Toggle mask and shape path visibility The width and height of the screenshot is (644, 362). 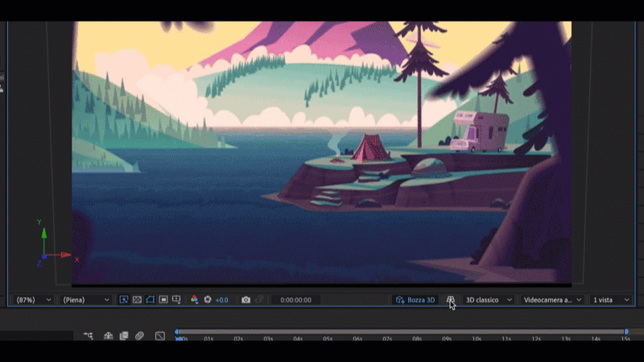(x=150, y=300)
